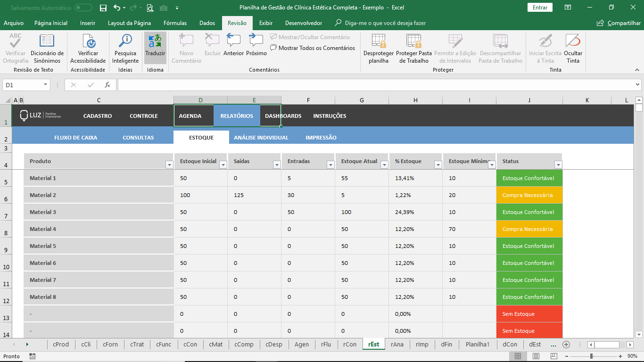The width and height of the screenshot is (644, 362).
Task: Open Saídas column filter dropdown
Action: pos(277,165)
